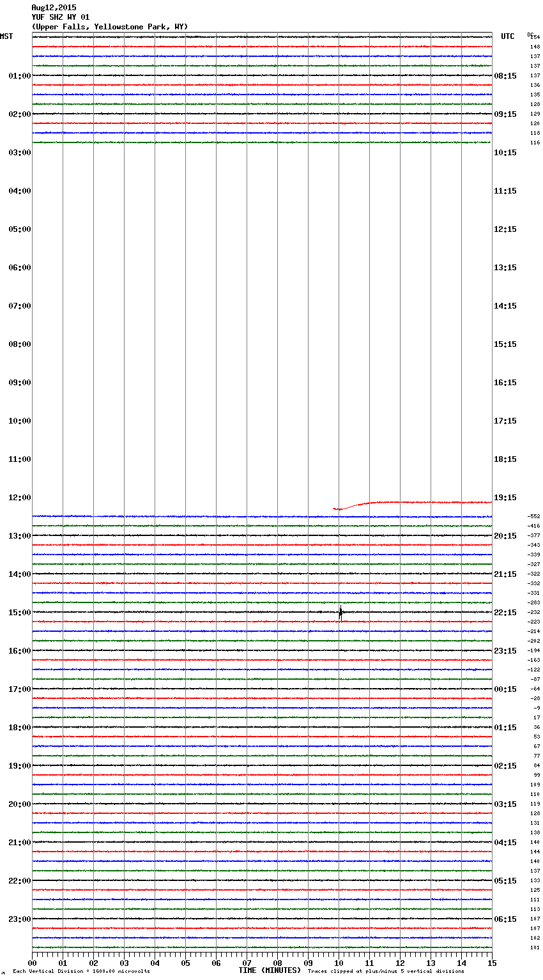Click the 10 minute tick label on axis

[339, 963]
